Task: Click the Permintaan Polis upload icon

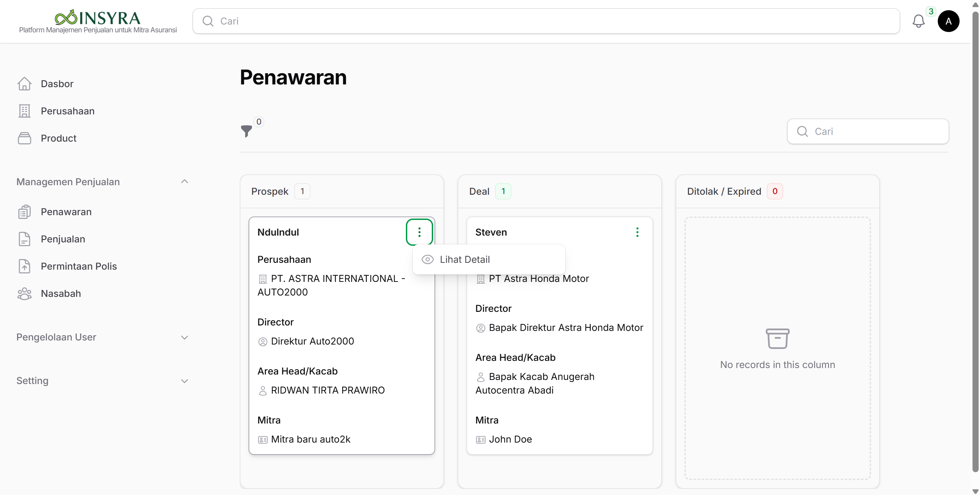Action: 25,266
